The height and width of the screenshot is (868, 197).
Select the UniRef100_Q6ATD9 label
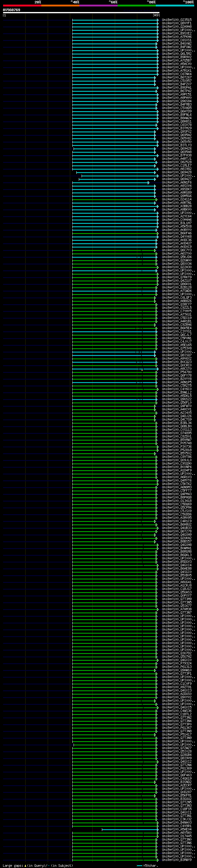(176, 111)
